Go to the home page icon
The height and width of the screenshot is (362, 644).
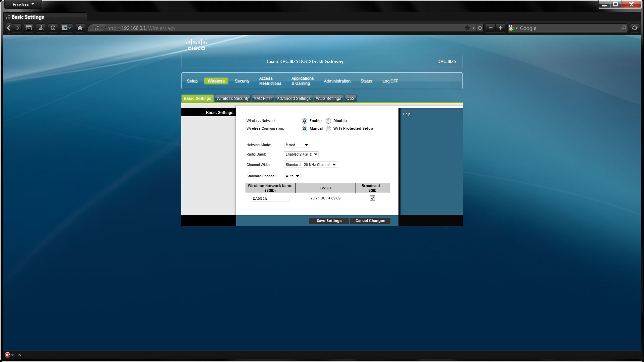point(80,28)
